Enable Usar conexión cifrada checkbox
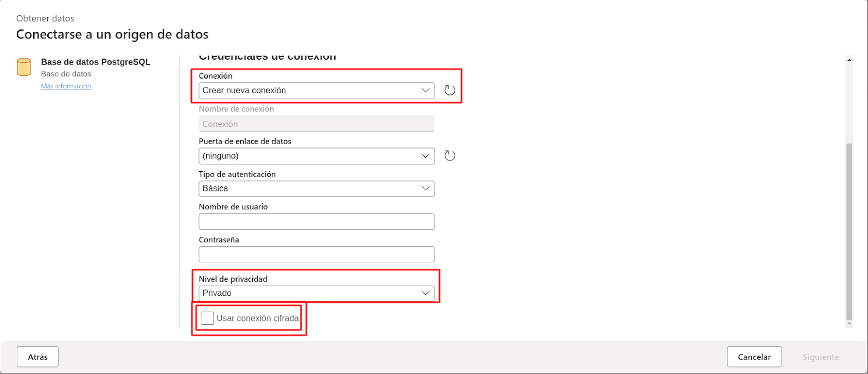Viewport: 868px width, 374px height. [x=207, y=318]
